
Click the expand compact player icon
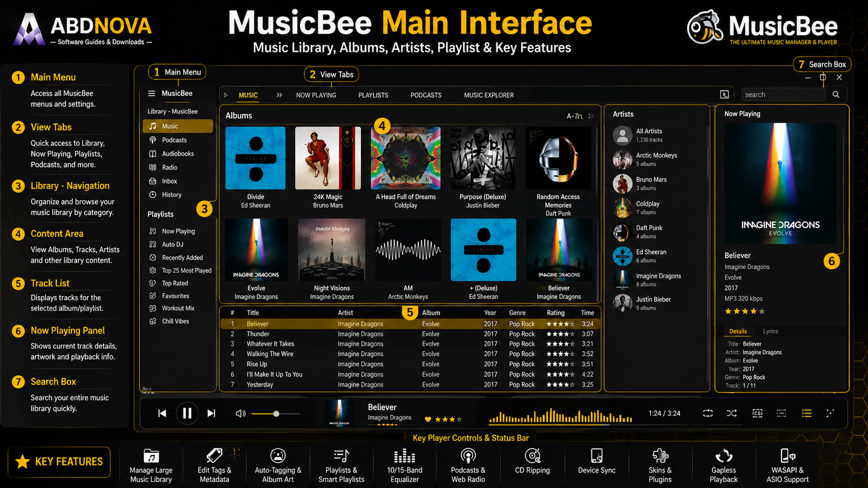(x=830, y=413)
